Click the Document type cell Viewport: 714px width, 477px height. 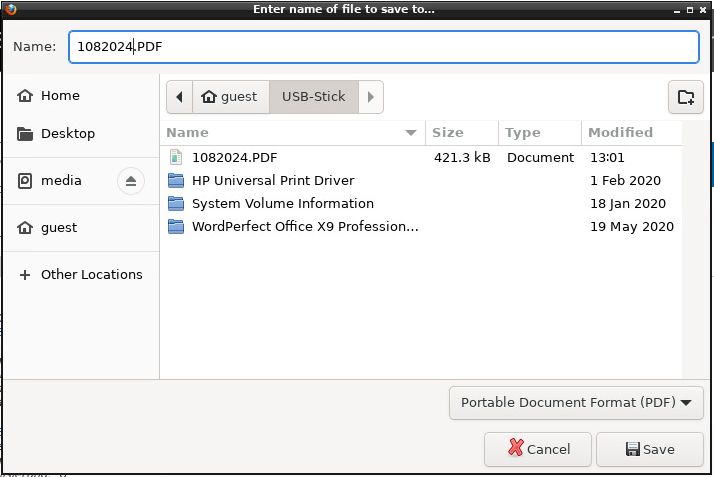coord(541,157)
